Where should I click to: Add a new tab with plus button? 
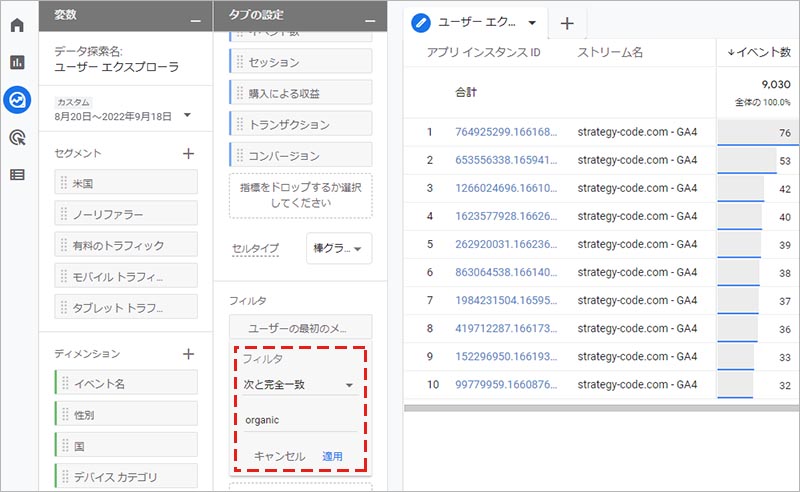pyautogui.click(x=567, y=23)
